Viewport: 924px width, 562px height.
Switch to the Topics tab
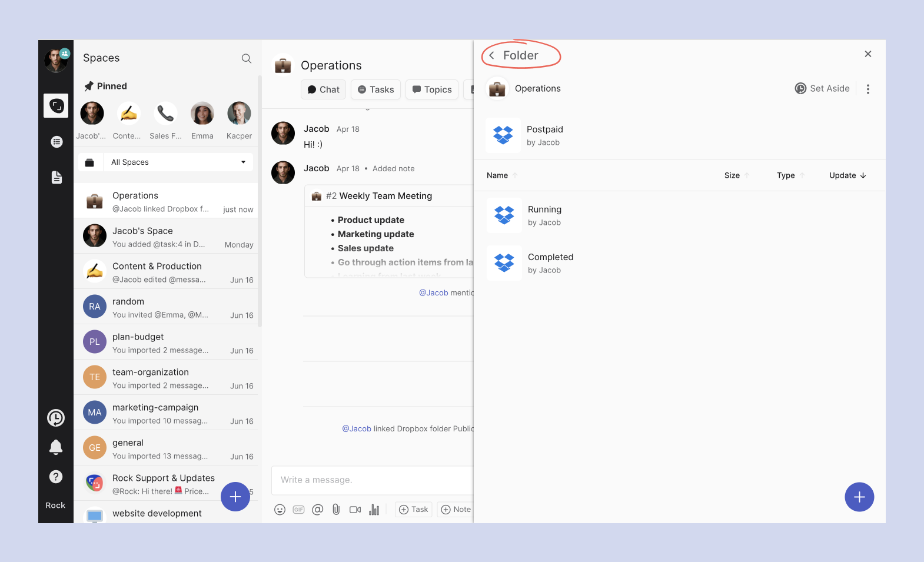point(432,89)
